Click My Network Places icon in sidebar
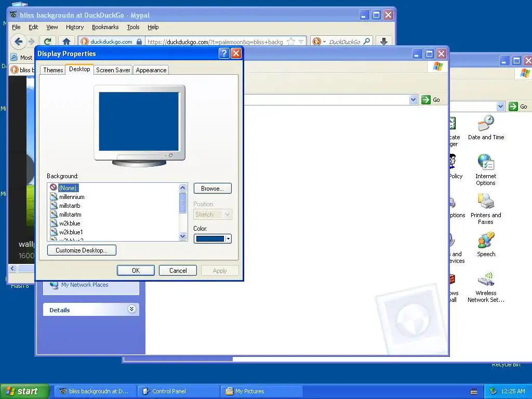The image size is (532, 399). (x=54, y=285)
